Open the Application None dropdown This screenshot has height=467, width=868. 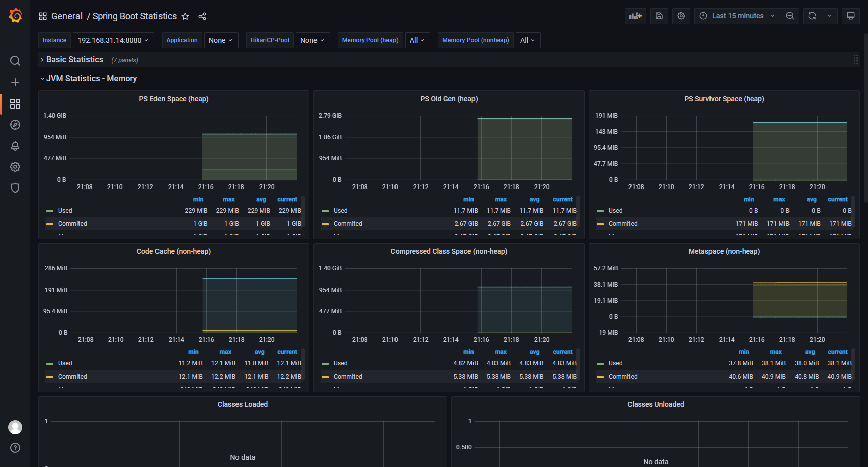point(221,40)
